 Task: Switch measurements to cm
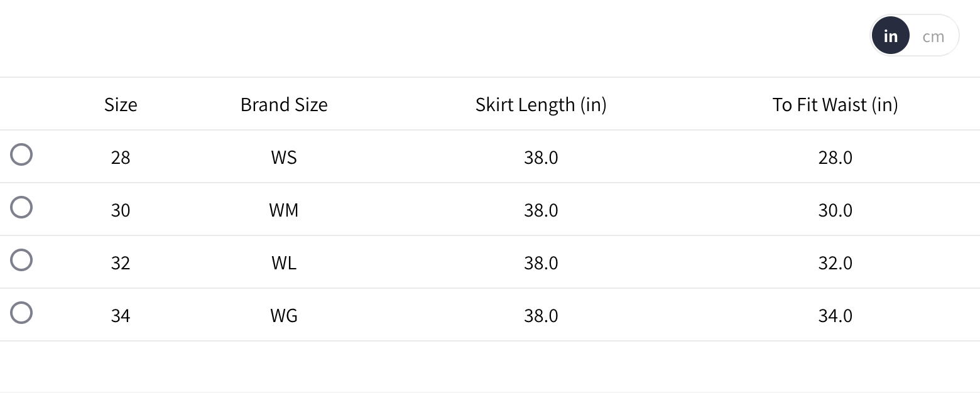click(933, 36)
